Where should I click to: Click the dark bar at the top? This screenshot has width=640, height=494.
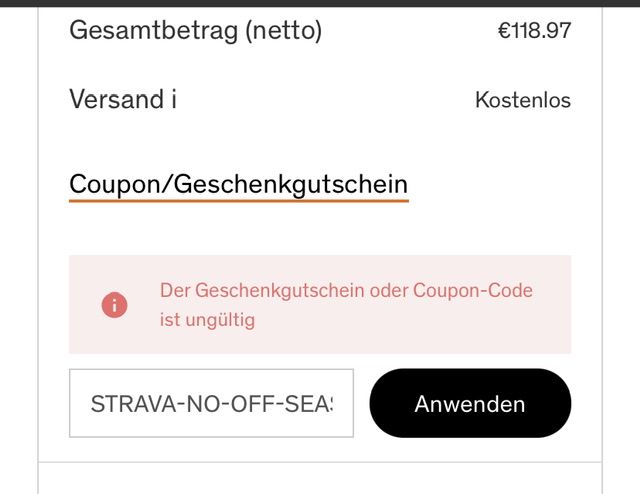pos(320,3)
